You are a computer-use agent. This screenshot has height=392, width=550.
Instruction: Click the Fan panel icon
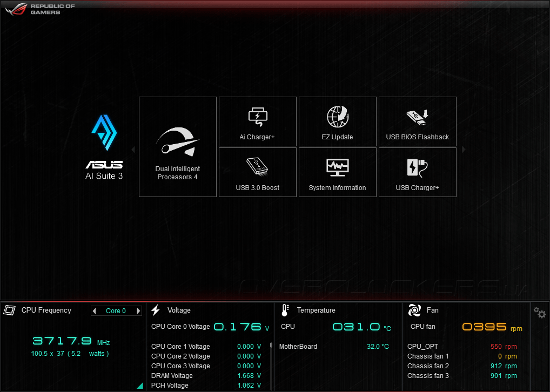pyautogui.click(x=414, y=310)
